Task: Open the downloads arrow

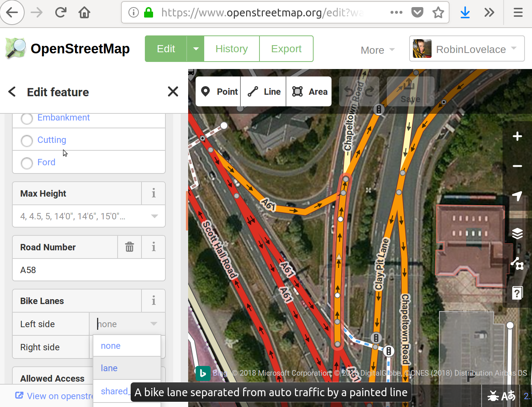Action: coord(465,13)
